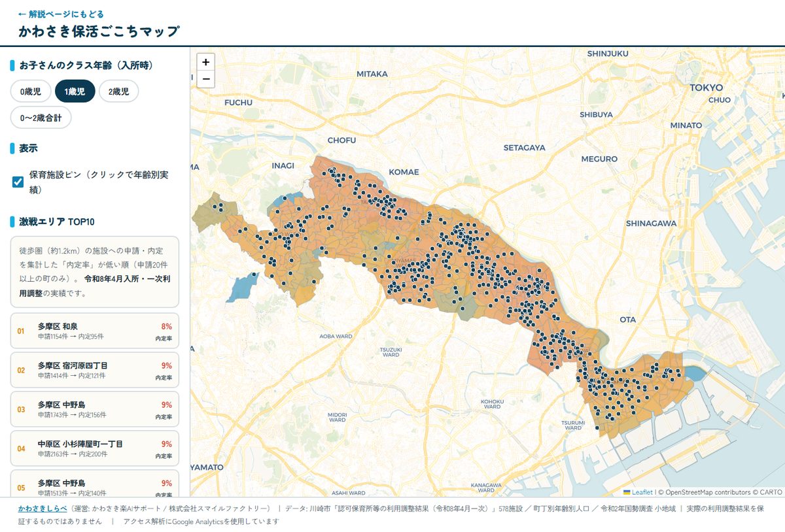Open the CARTO attribution link

[x=771, y=492]
